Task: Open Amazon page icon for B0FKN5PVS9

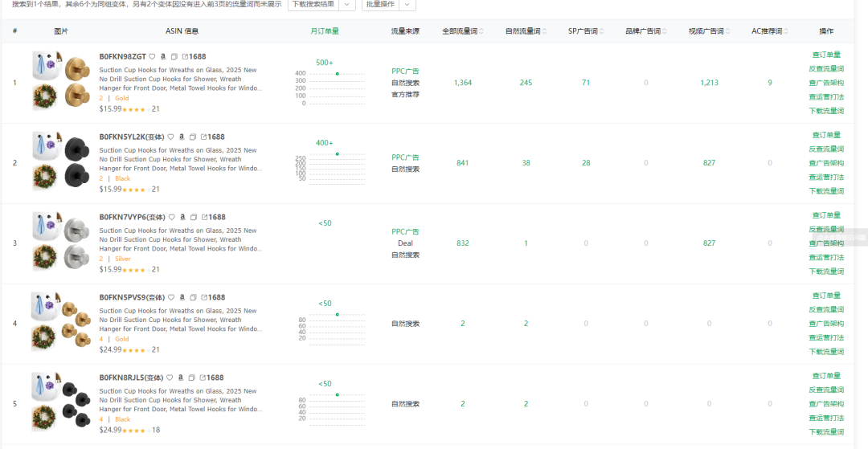Action: click(182, 297)
